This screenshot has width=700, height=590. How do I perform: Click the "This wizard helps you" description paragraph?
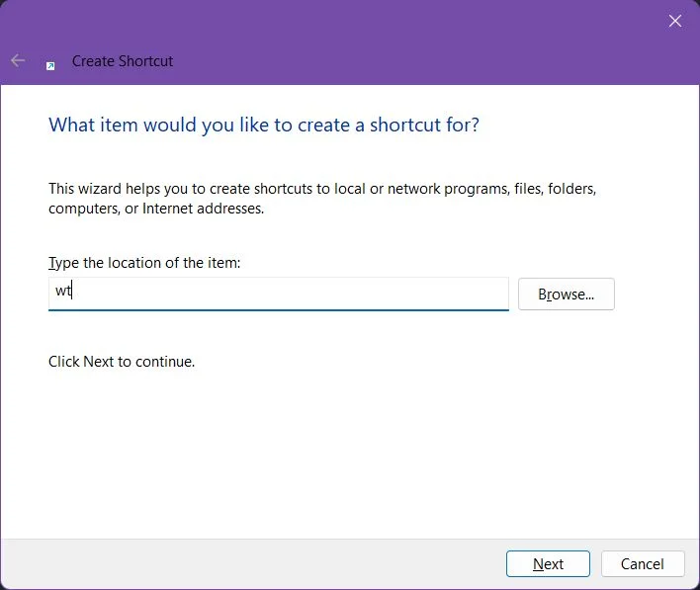(322, 199)
